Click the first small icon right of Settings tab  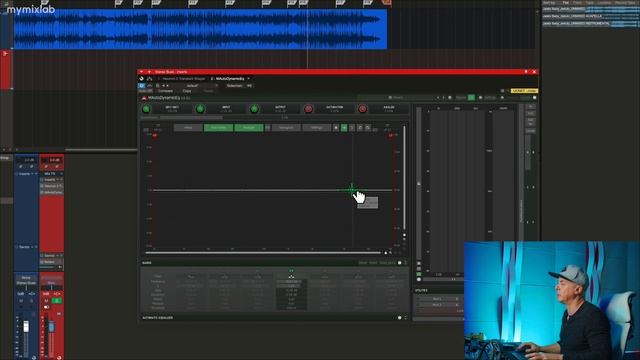coord(336,128)
